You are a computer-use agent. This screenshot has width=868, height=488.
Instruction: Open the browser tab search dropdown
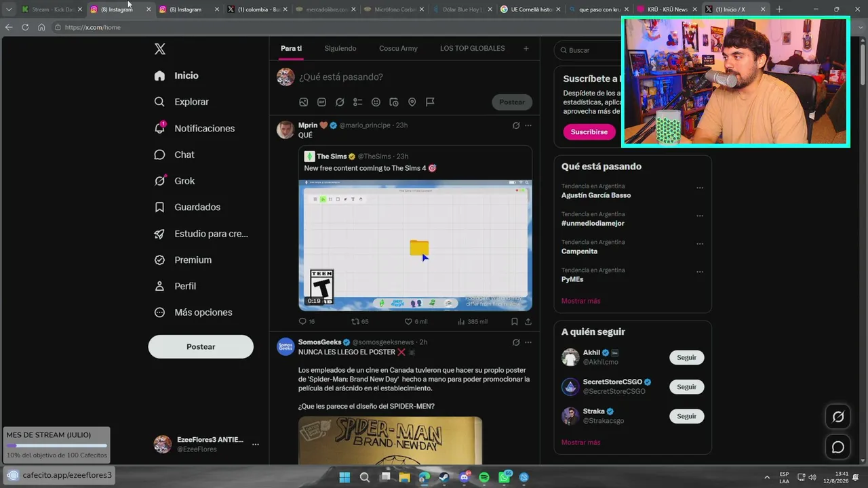click(x=9, y=9)
